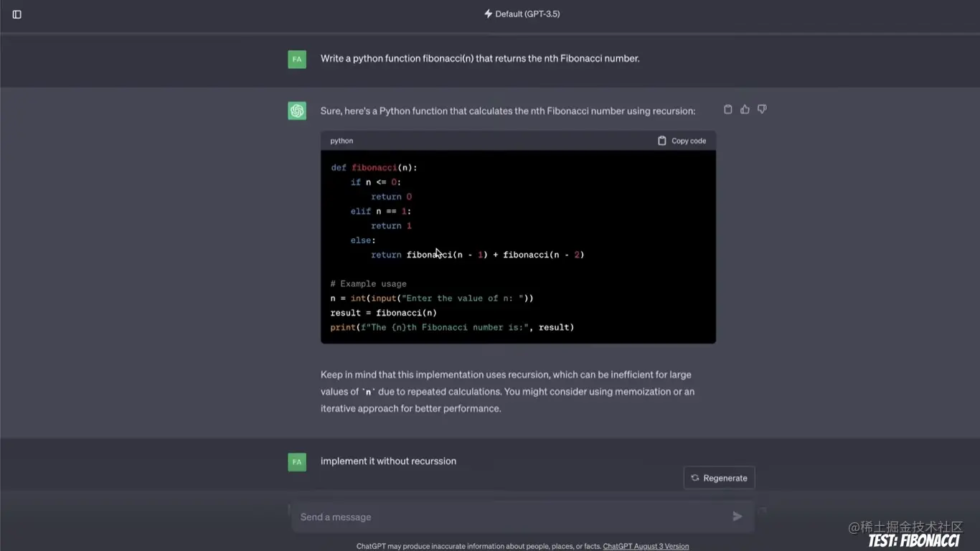Give the response a thumbs up
Image resolution: width=980 pixels, height=551 pixels.
pos(745,109)
